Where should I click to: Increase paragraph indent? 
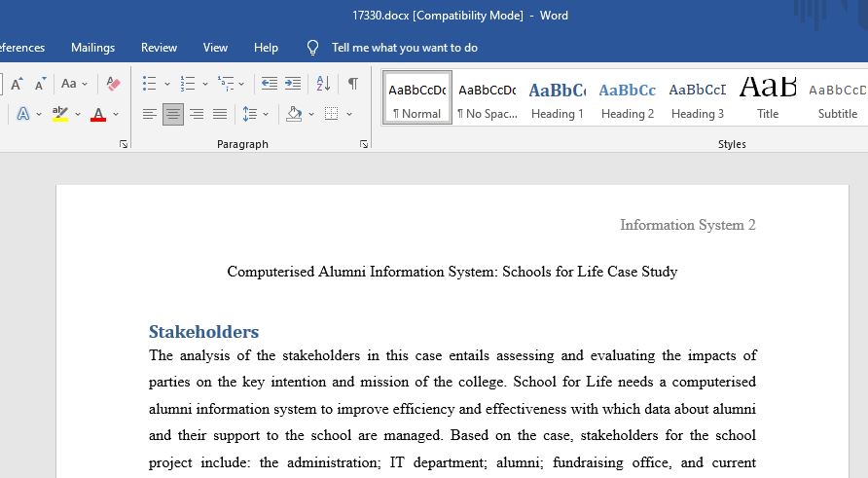[293, 84]
